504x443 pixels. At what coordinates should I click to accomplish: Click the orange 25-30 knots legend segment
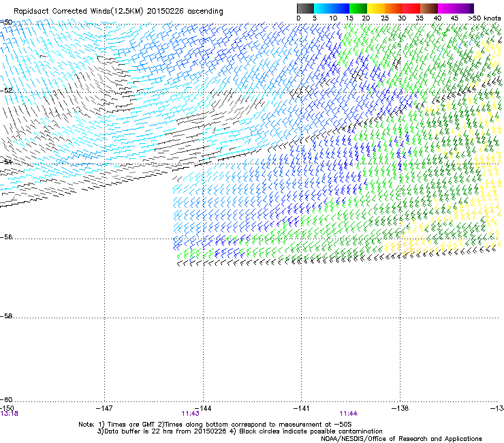(x=394, y=8)
